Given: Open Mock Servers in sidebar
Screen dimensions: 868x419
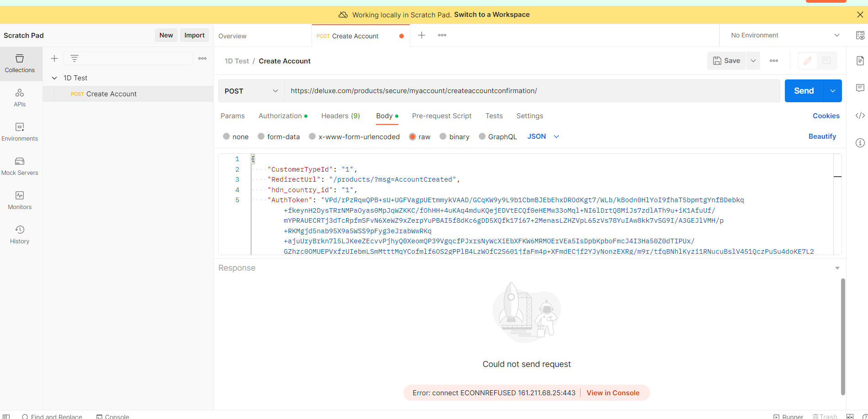Looking at the screenshot, I should (20, 166).
